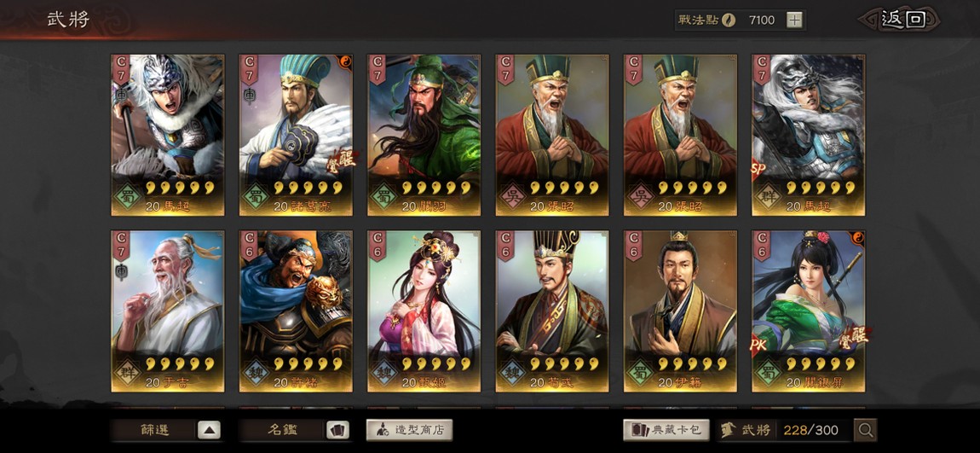This screenshot has height=453, width=980.
Task: Go back with the 返回 button
Action: click(x=901, y=20)
